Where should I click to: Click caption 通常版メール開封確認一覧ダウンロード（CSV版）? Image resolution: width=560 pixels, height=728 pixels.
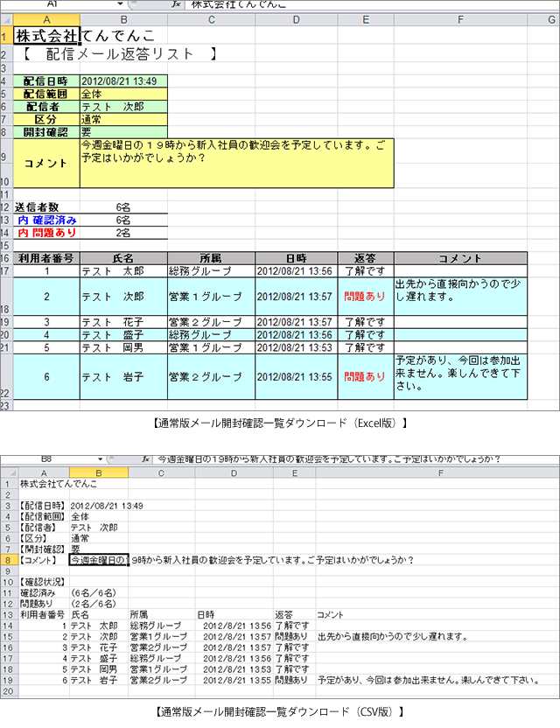click(x=279, y=711)
